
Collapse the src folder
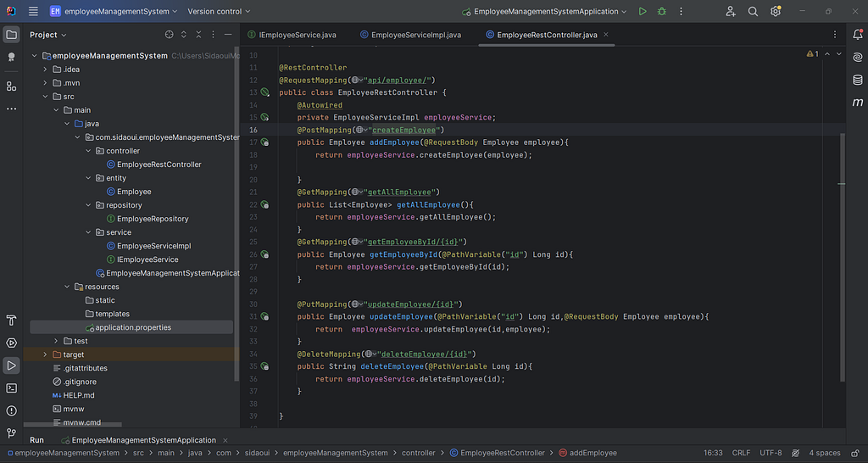(x=46, y=97)
